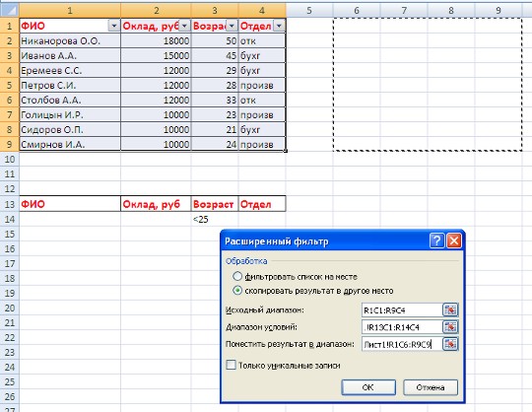532x412 pixels.
Task: Click Select All corner of the sheet
Action: [10, 10]
